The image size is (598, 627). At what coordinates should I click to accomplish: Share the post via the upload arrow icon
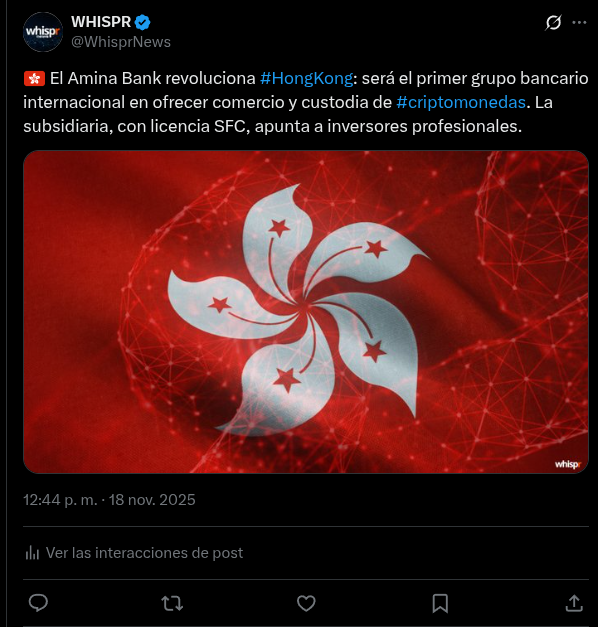pos(574,603)
